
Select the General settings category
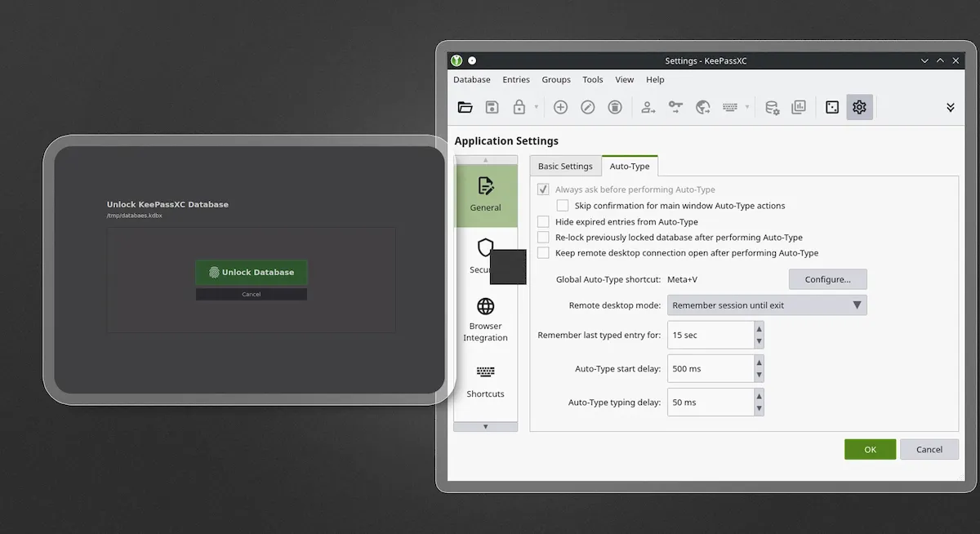click(x=486, y=195)
